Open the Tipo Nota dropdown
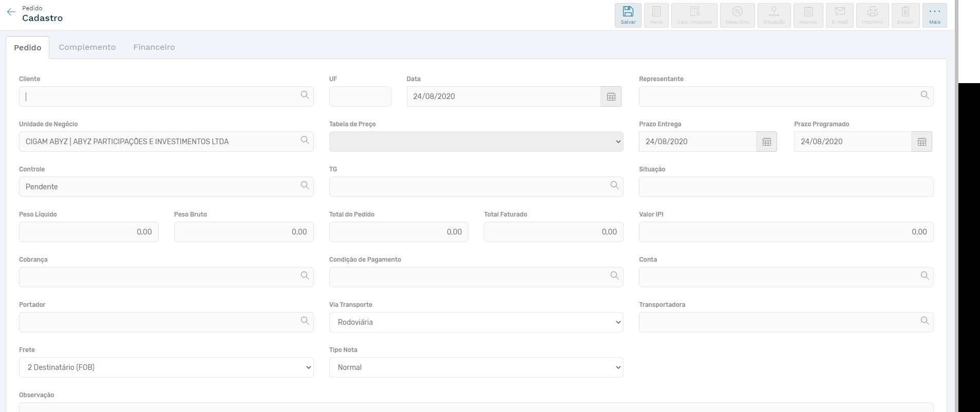The height and width of the screenshot is (412, 980). 476,367
